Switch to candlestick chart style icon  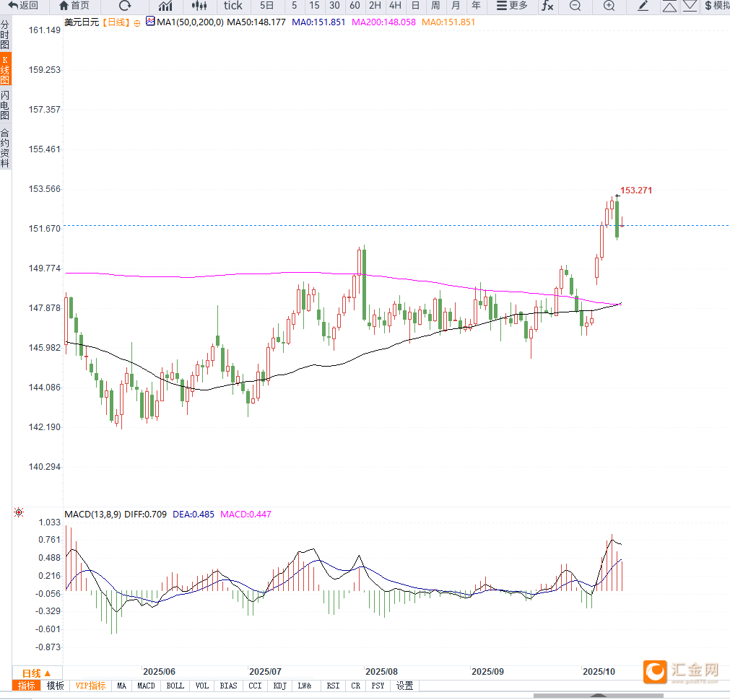(199, 6)
